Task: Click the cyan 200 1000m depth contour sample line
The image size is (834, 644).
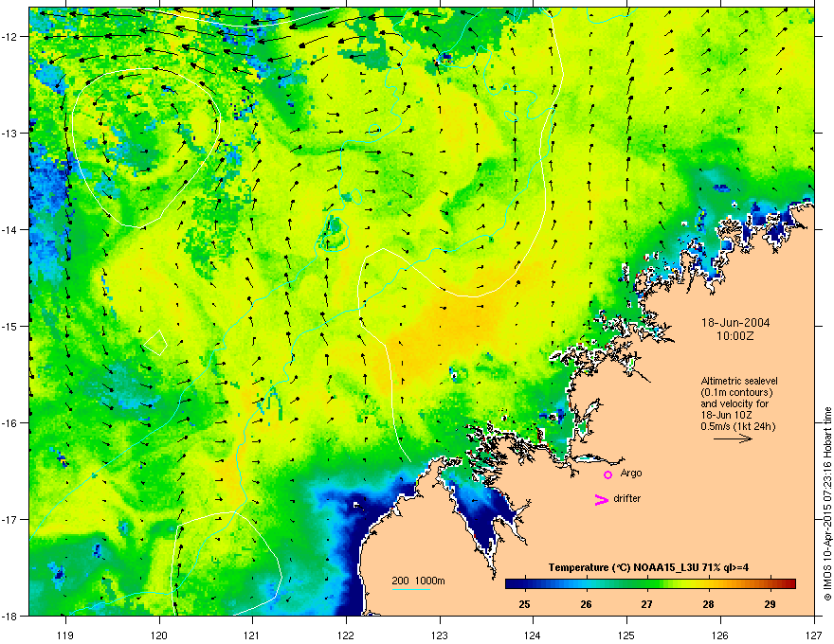Action: click(x=411, y=589)
